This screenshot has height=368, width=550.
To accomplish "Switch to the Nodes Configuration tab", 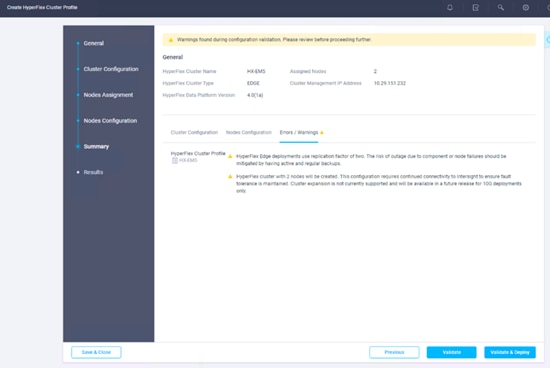I will [249, 133].
